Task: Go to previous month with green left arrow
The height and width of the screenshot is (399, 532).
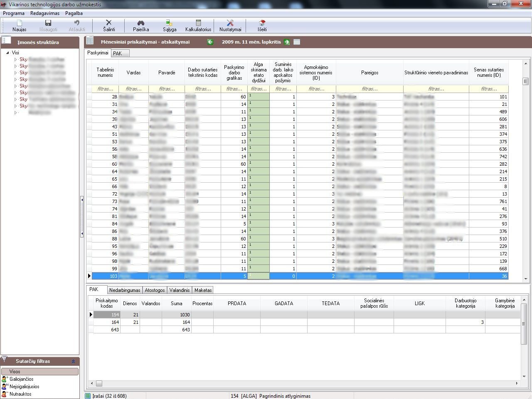Action: point(210,42)
